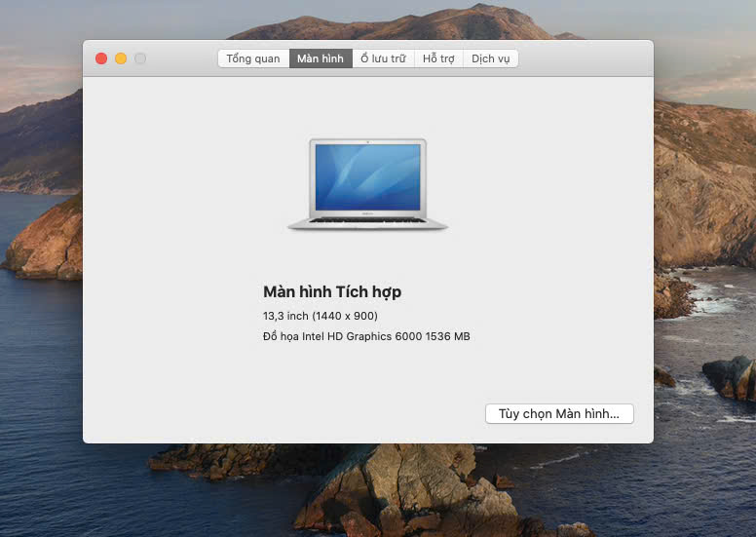Click the blue screen of MacBook picture
This screenshot has width=756, height=537.
pos(368,175)
